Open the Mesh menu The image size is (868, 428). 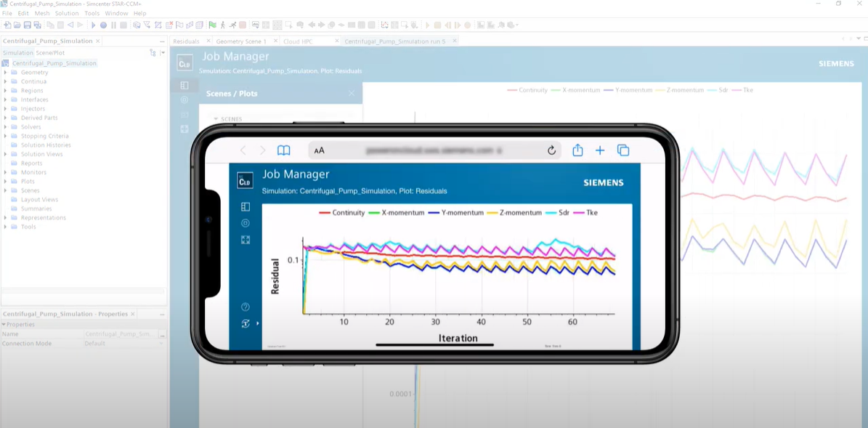pyautogui.click(x=42, y=13)
